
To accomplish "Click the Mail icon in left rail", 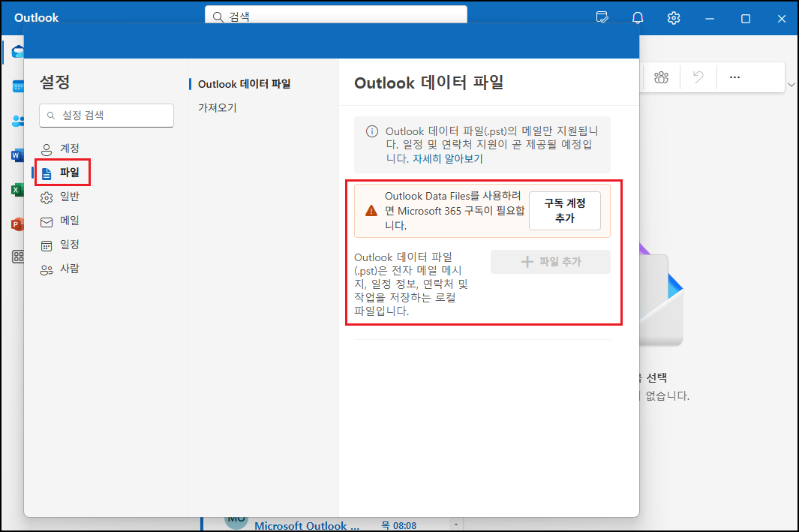I will click(18, 52).
